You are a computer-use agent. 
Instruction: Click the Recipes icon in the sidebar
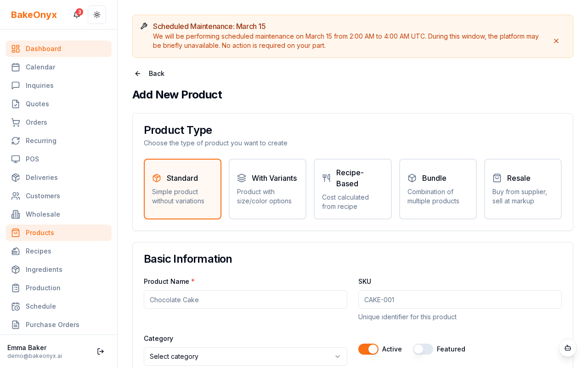pos(15,251)
